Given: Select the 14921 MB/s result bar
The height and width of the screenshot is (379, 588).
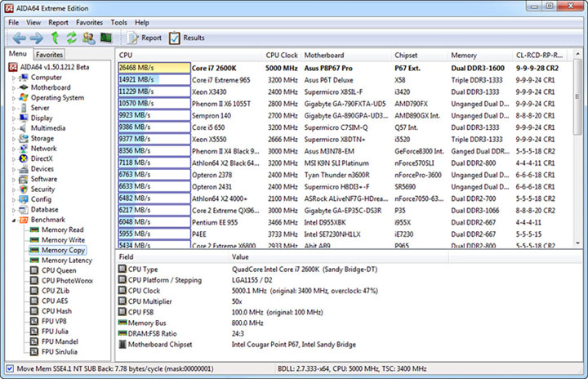Looking at the screenshot, I should point(154,79).
